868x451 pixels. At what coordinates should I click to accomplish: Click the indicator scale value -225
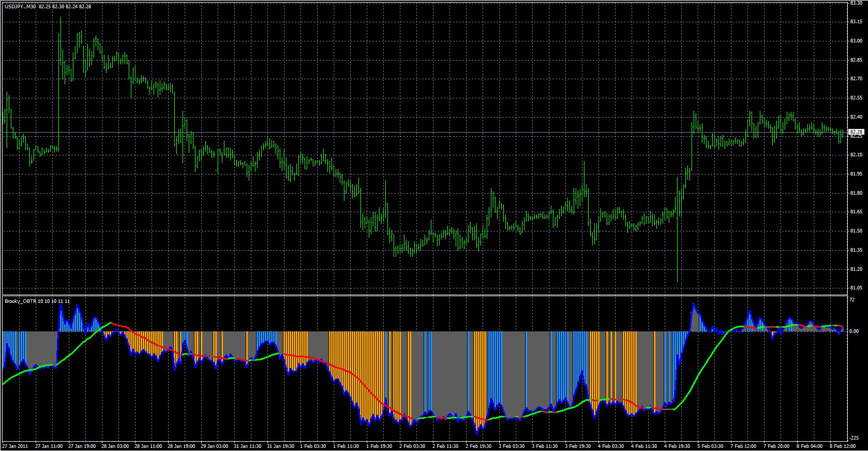point(854,438)
